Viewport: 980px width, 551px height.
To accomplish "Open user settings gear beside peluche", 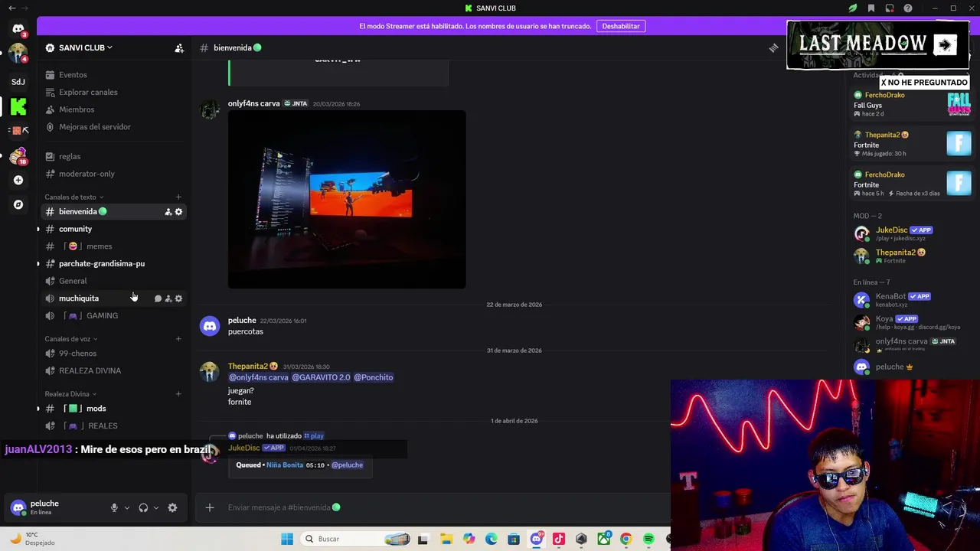I will click(x=172, y=507).
